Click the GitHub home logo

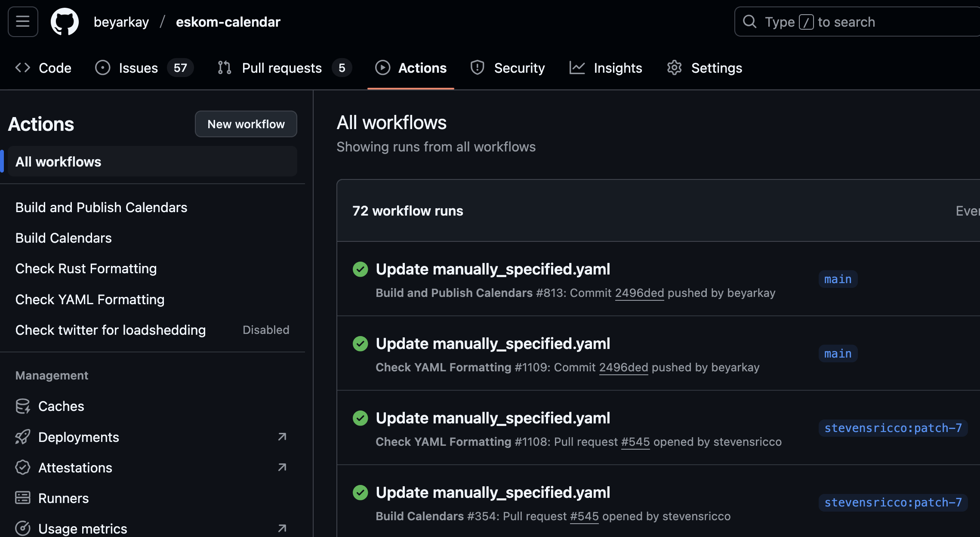(x=65, y=22)
